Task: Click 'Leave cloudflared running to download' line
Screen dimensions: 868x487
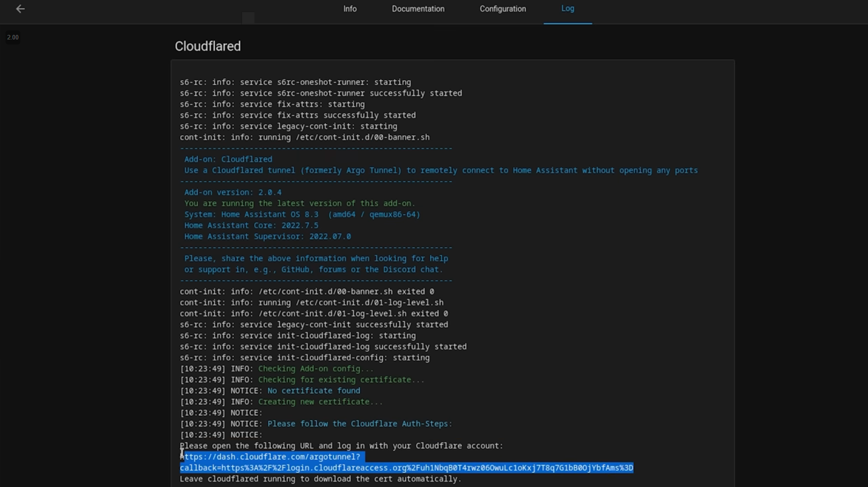Action: pos(320,479)
